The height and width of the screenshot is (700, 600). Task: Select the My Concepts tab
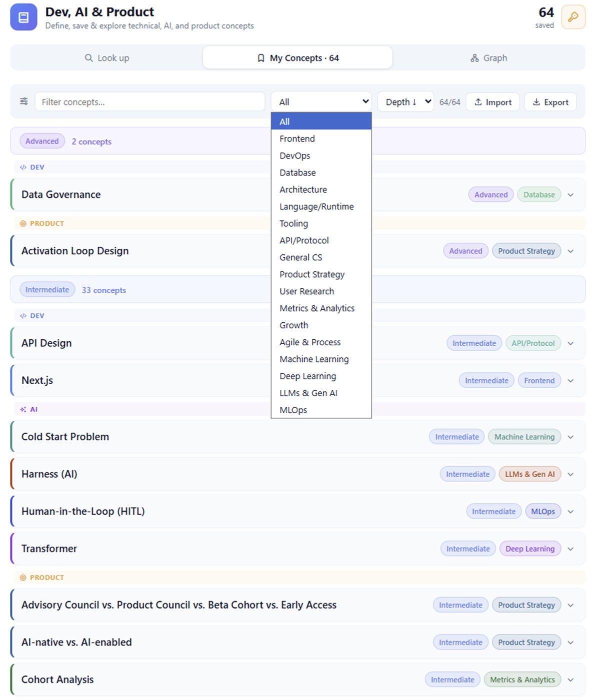coord(297,58)
